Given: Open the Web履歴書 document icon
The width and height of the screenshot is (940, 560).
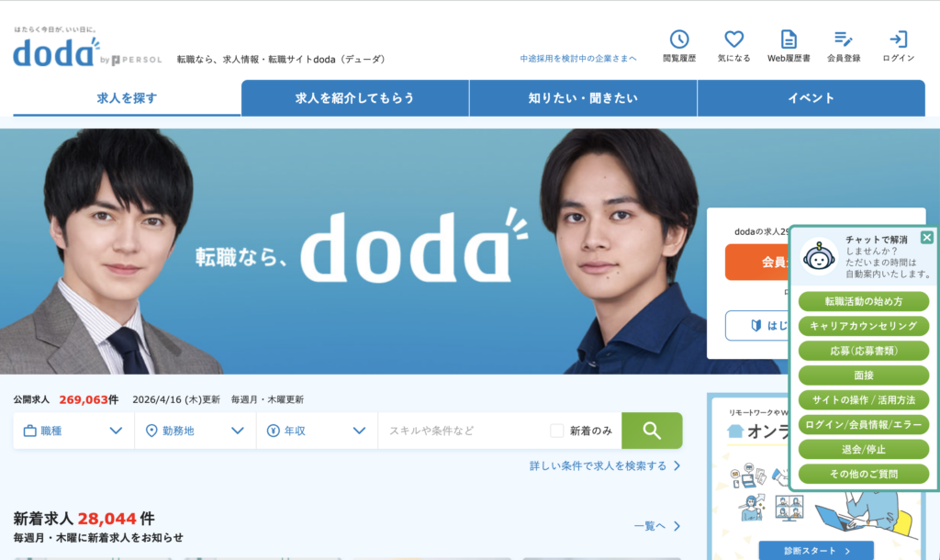Looking at the screenshot, I should [x=789, y=39].
